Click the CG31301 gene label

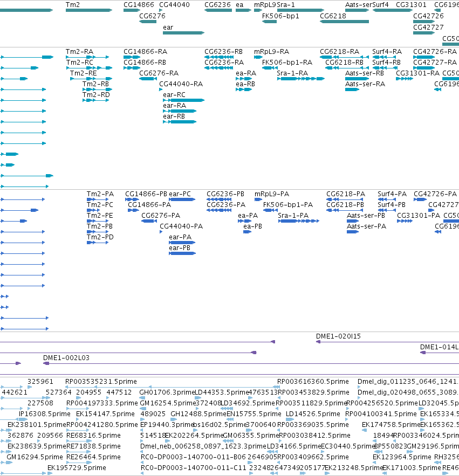411,5
